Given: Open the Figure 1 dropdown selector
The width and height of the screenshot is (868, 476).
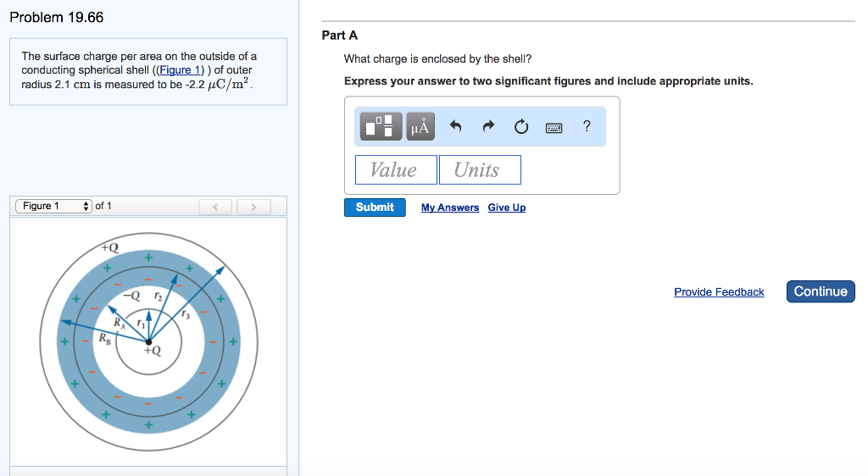Looking at the screenshot, I should click(53, 206).
